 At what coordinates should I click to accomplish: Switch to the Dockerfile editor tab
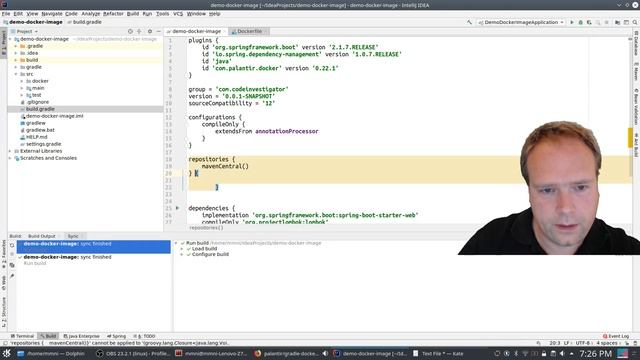(x=249, y=31)
